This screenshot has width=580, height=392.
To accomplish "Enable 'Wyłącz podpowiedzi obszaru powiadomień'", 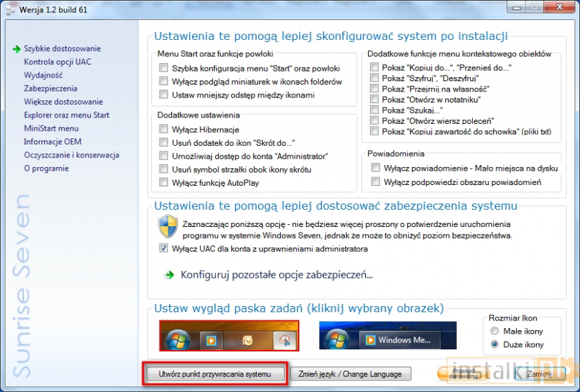I will [x=376, y=182].
